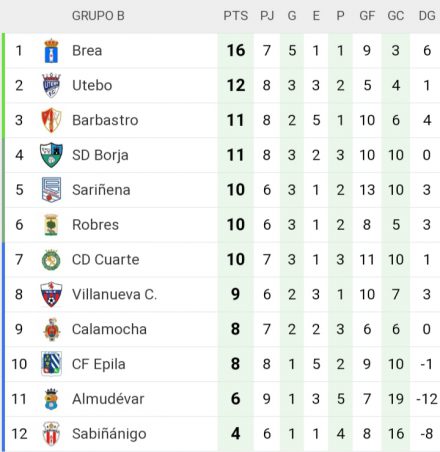Tap the Robres team crest

(51, 225)
